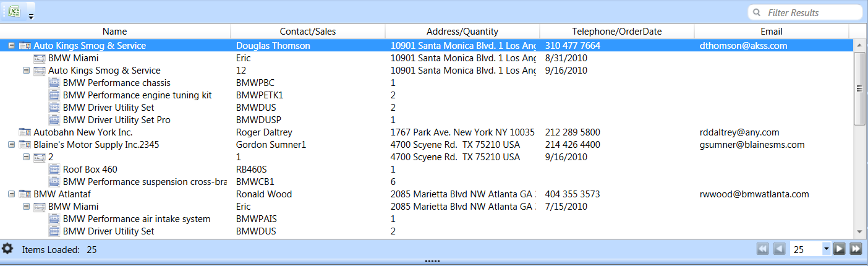Sort by the Name column header
Image resolution: width=868 pixels, height=266 pixels.
(x=115, y=32)
